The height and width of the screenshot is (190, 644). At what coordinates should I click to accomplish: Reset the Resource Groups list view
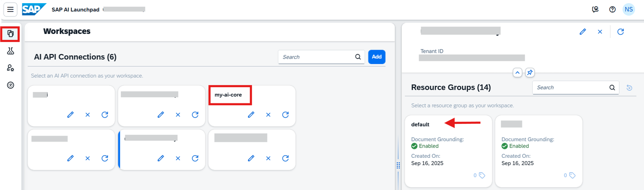[x=629, y=88]
